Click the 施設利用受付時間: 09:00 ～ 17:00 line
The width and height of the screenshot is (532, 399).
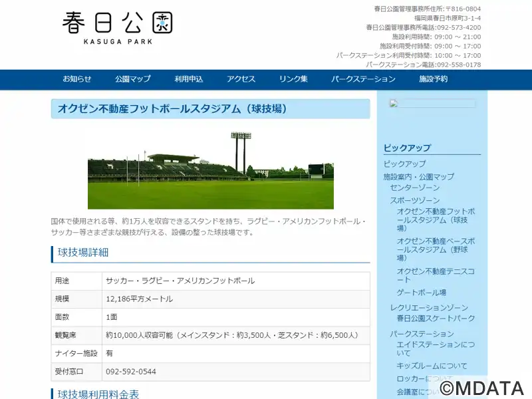click(430, 46)
